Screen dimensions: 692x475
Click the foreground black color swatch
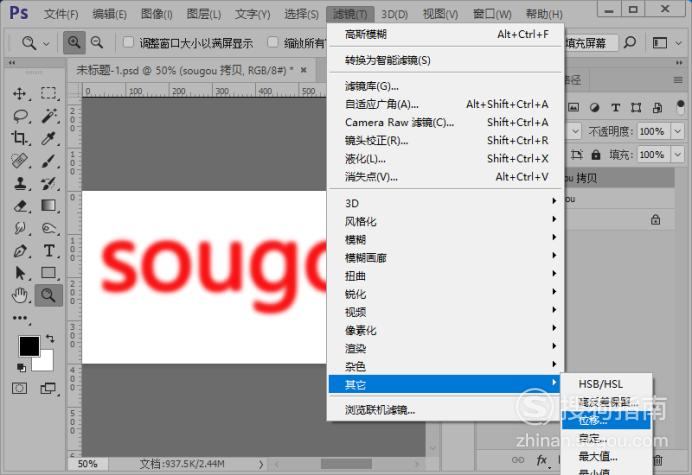(x=29, y=346)
